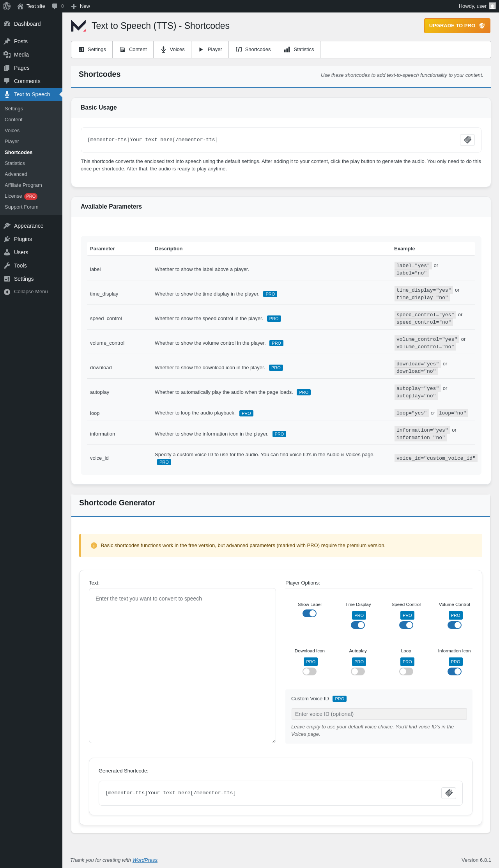499x868 pixels.
Task: Open the Affiliate Program submenu item
Action: [x=31, y=185]
